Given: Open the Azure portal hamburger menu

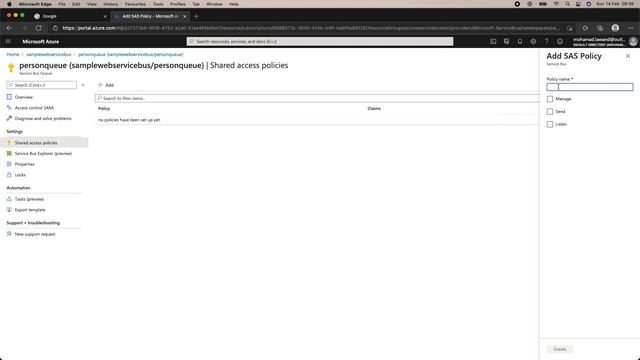Looking at the screenshot, I should (x=8, y=42).
